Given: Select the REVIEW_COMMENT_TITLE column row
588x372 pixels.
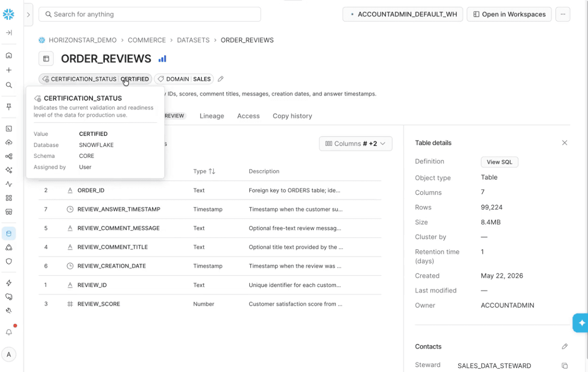Looking at the screenshot, I should 210,247.
